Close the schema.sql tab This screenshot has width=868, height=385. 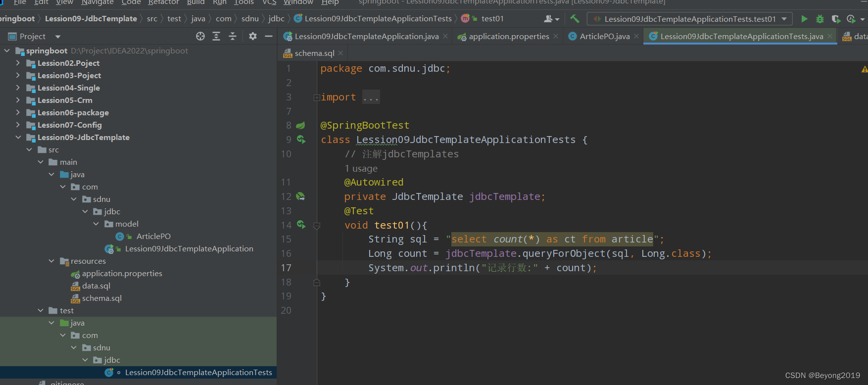340,53
